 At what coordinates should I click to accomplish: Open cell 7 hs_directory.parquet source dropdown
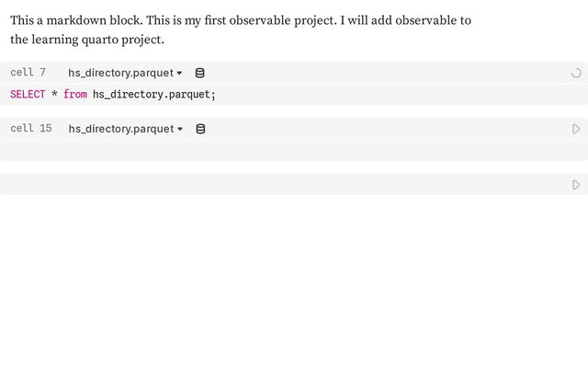[x=120, y=73]
